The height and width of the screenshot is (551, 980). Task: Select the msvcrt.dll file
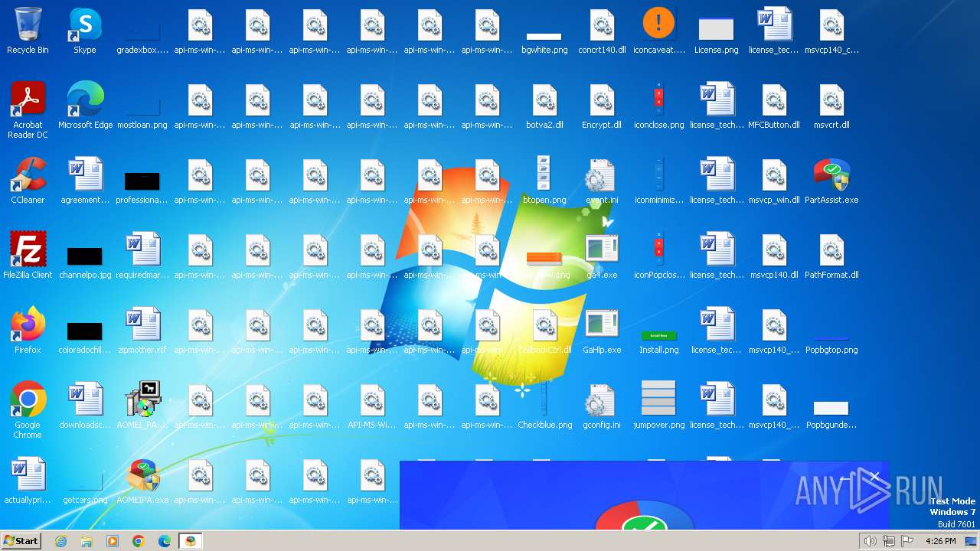831,106
